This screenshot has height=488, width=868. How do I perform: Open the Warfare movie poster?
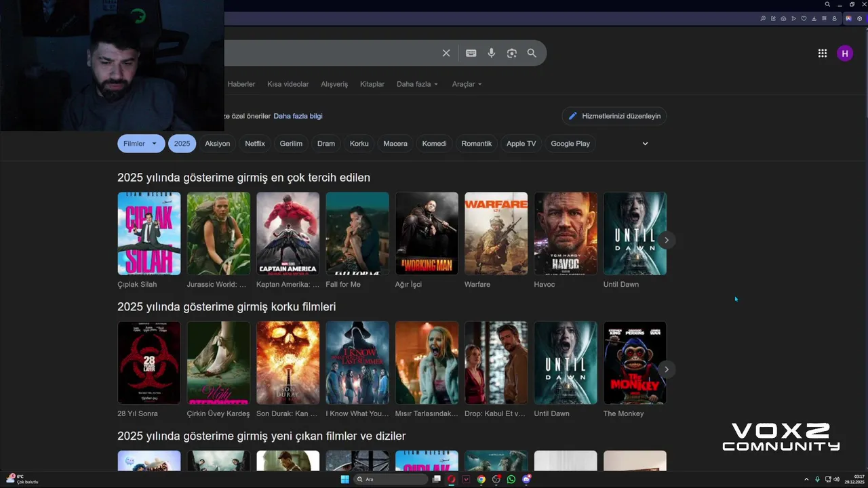click(x=496, y=233)
